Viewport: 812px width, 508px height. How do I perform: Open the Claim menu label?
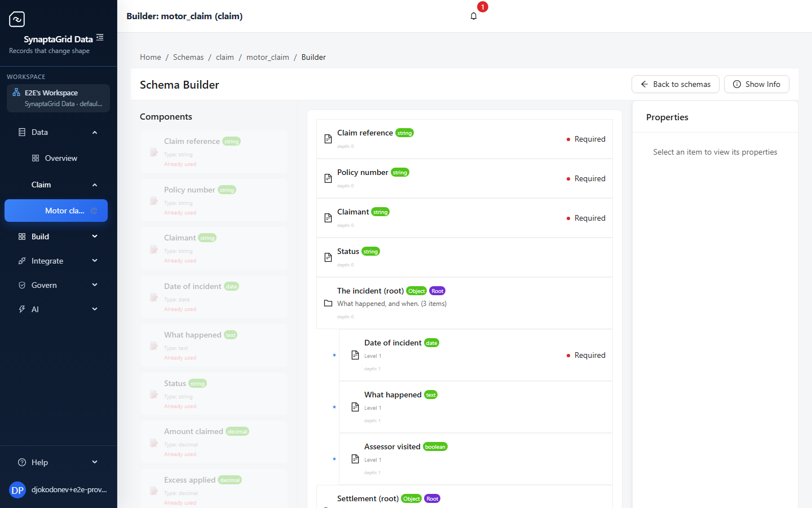[41, 185]
